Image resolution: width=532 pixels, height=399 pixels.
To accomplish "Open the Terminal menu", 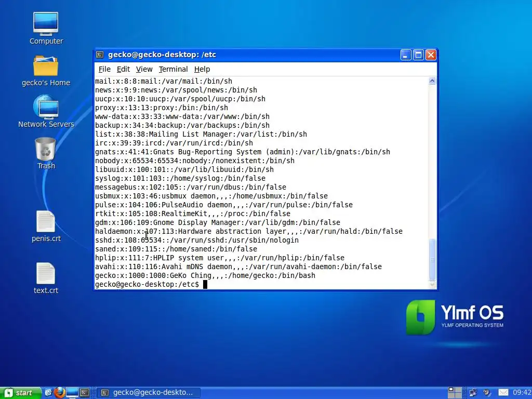I will pyautogui.click(x=173, y=69).
